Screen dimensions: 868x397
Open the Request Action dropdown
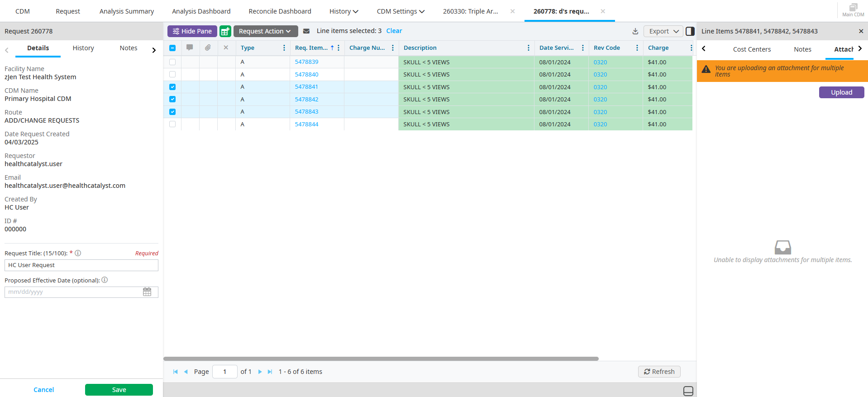point(265,31)
